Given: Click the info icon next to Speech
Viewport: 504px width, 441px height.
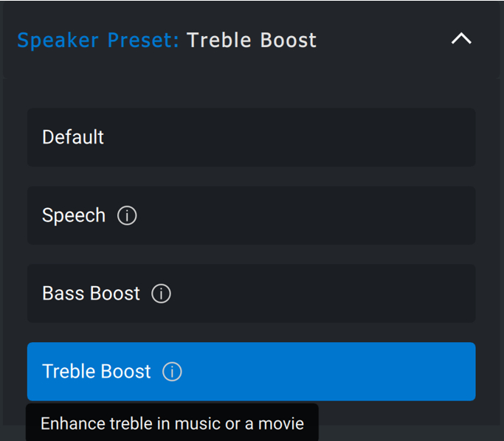Looking at the screenshot, I should coord(127,216).
